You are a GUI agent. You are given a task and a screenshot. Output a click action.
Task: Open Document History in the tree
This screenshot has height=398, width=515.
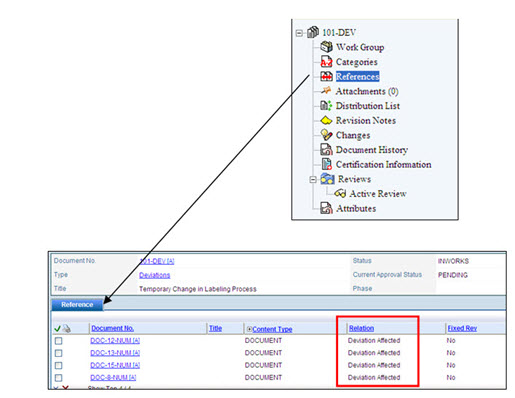coord(372,150)
